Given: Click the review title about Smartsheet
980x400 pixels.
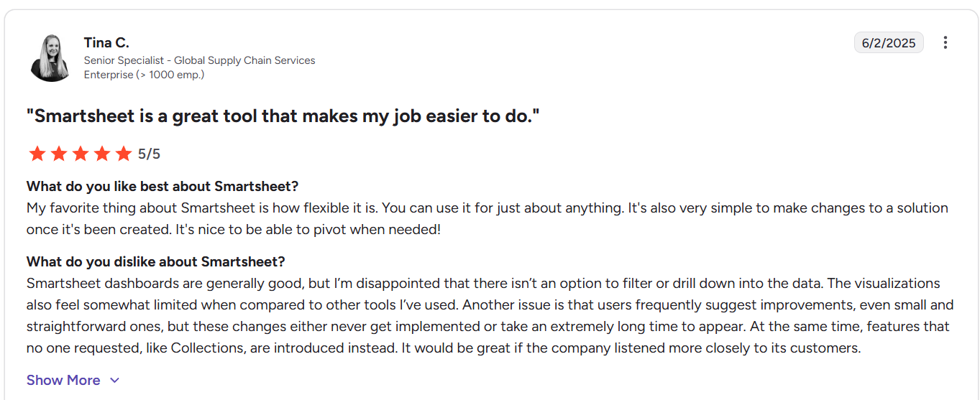Looking at the screenshot, I should tap(283, 116).
